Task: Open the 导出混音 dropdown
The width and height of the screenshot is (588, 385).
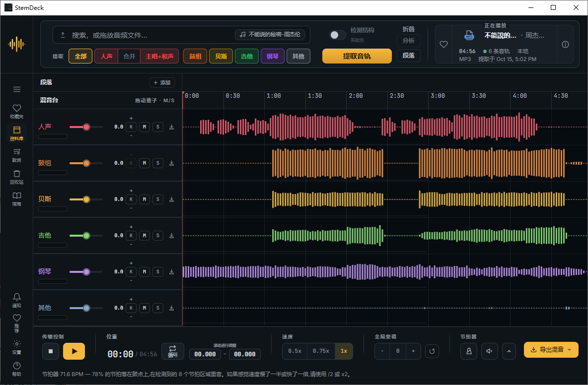Action: pos(551,350)
